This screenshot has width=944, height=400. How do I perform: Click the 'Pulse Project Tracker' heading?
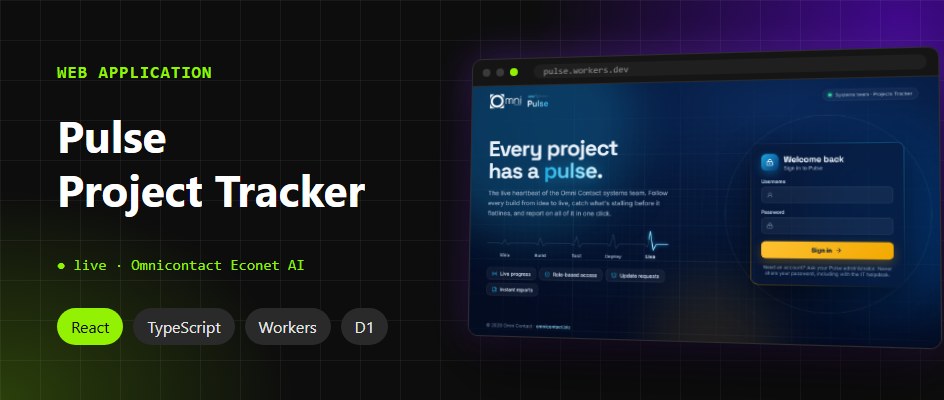point(211,165)
